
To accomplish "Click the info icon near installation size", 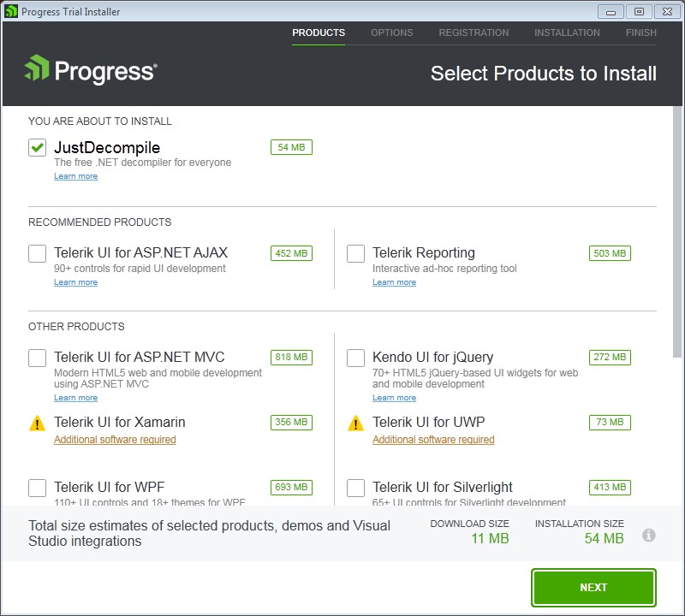I will coord(649,534).
